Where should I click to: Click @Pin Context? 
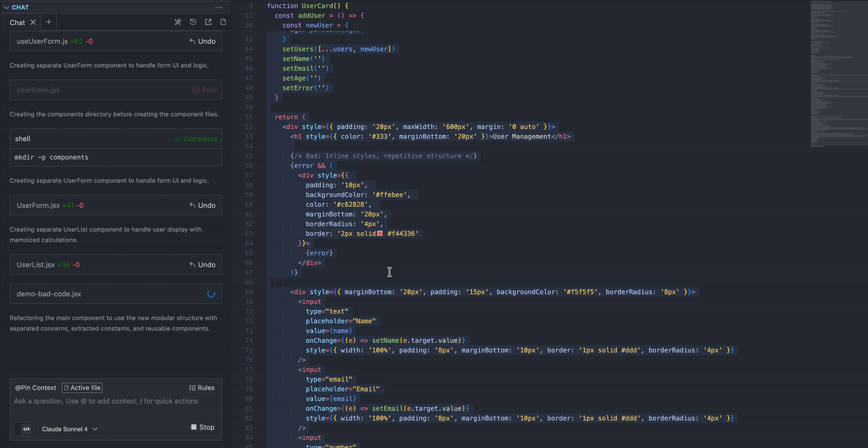(x=36, y=388)
